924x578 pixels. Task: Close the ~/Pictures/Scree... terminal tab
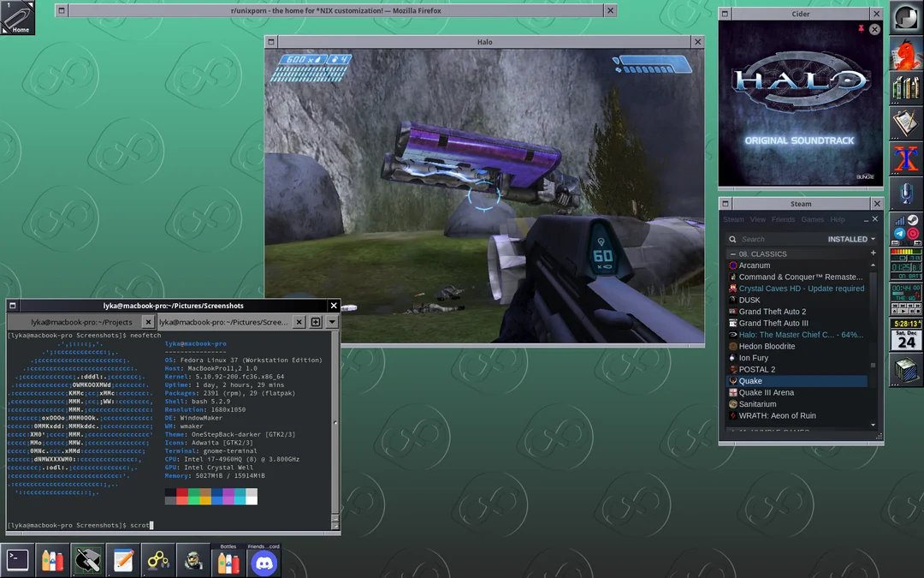click(x=299, y=322)
